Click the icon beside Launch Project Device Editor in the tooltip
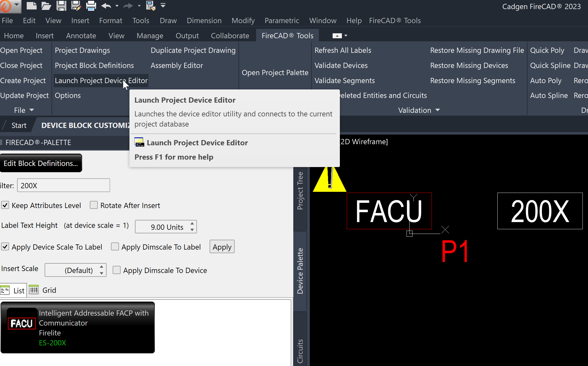Screen dimensions: 588x366 (139, 142)
